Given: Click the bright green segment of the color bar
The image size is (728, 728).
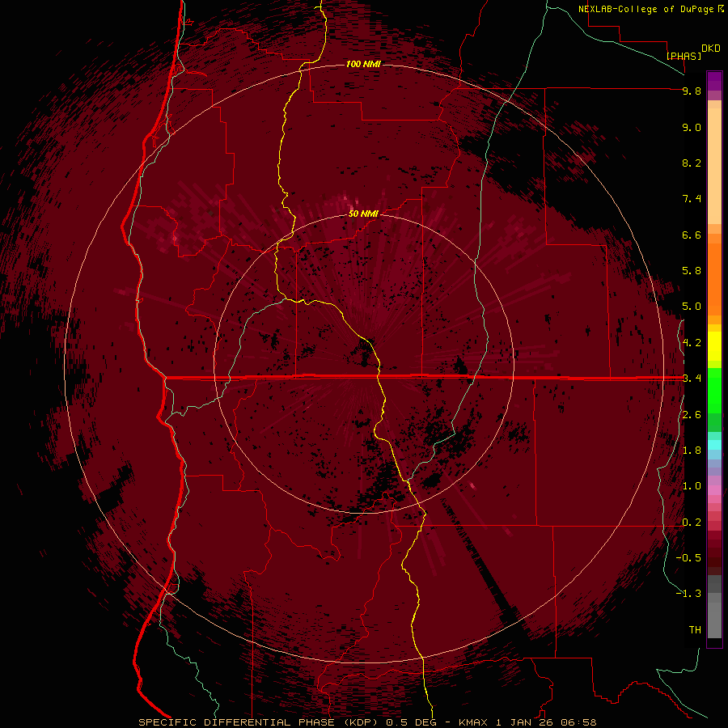Looking at the screenshot, I should coord(714,390).
